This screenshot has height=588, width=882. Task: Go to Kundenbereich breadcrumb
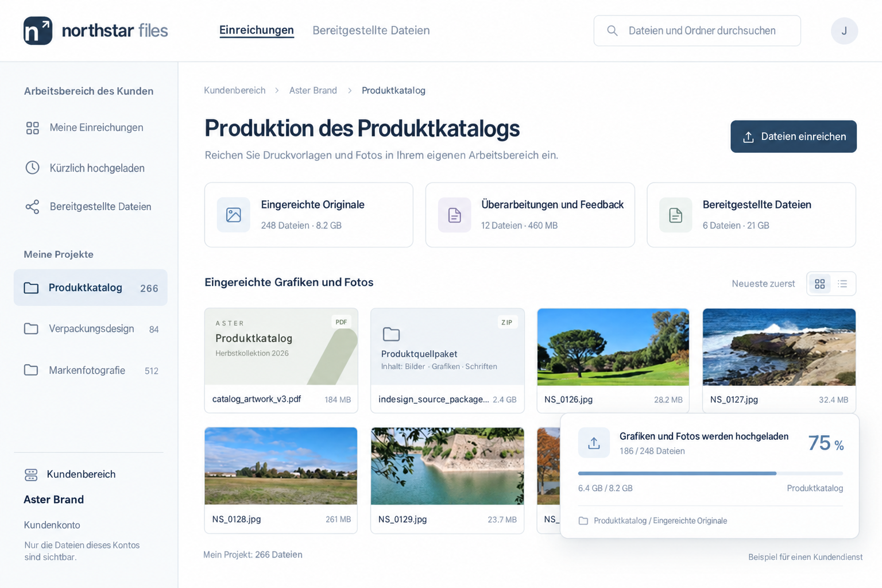coord(235,91)
